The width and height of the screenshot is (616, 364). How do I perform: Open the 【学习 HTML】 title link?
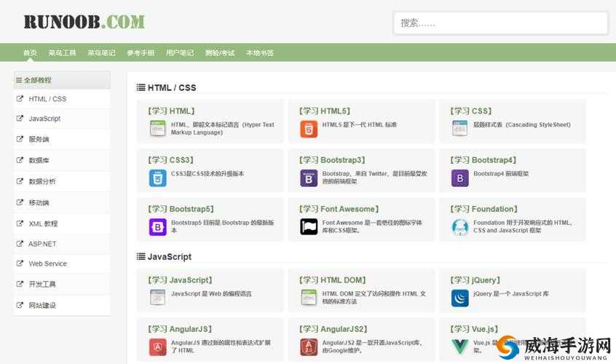pos(171,111)
